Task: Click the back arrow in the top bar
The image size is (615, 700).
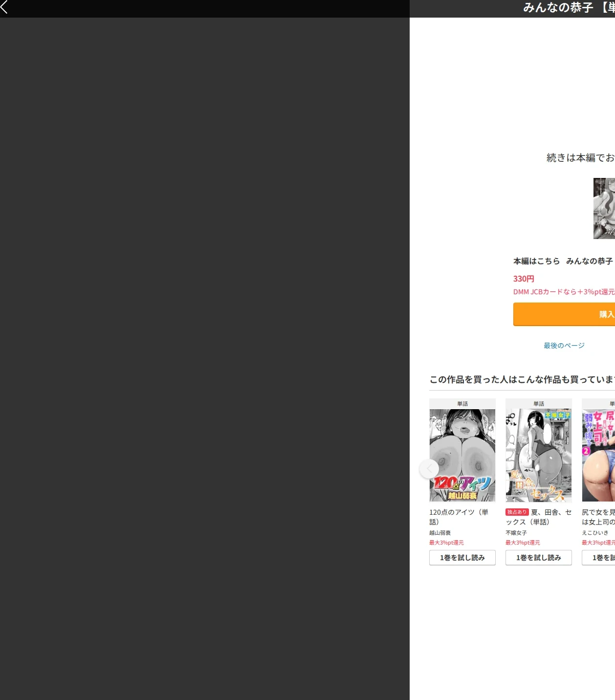Action: pyautogui.click(x=4, y=7)
